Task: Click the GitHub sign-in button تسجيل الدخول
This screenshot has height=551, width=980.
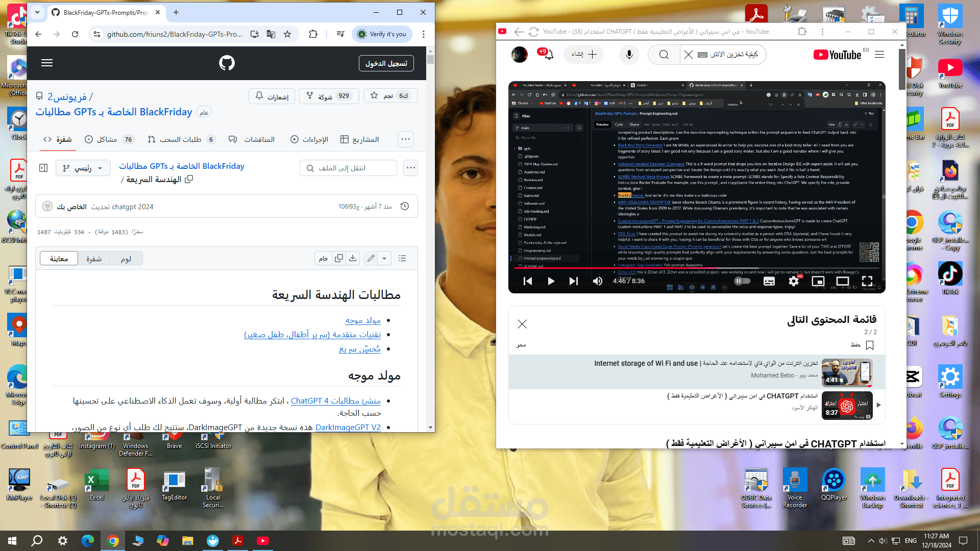Action: click(386, 63)
